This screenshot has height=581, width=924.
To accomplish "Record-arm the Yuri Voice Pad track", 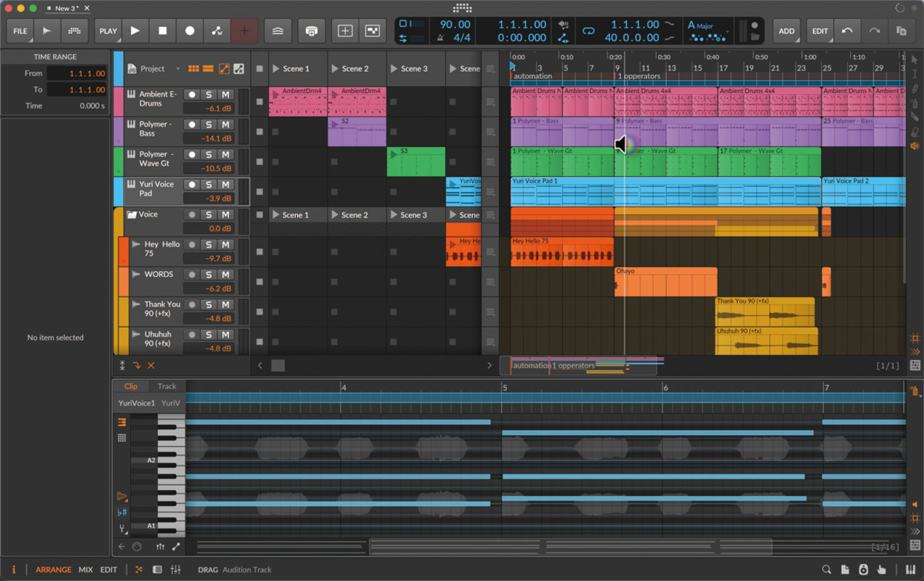I will pyautogui.click(x=191, y=184).
